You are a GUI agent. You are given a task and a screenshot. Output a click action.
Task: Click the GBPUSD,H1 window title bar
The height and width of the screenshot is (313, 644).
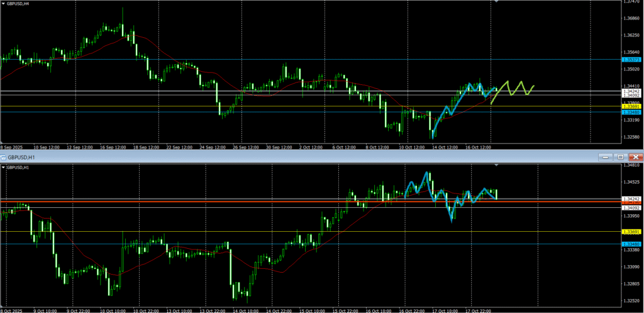pos(252,157)
